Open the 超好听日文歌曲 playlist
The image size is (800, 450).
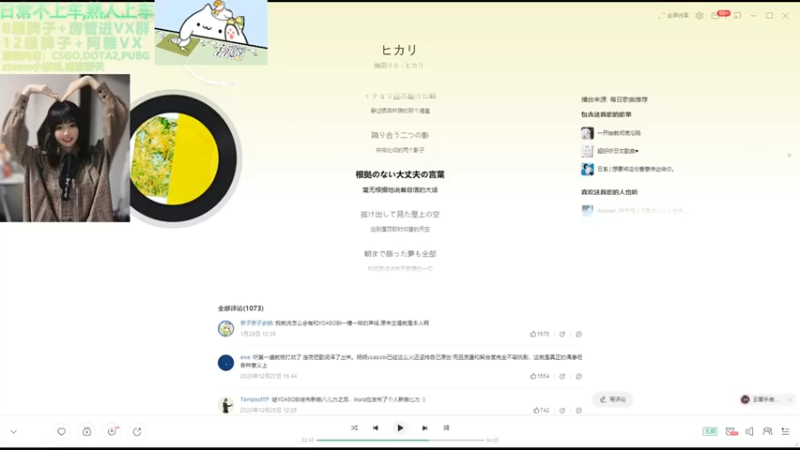[618, 151]
